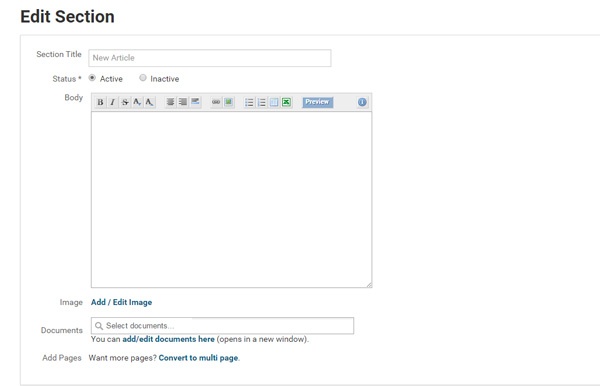Open the Select documents search box
Screen dimensions: 600x386
click(222, 326)
